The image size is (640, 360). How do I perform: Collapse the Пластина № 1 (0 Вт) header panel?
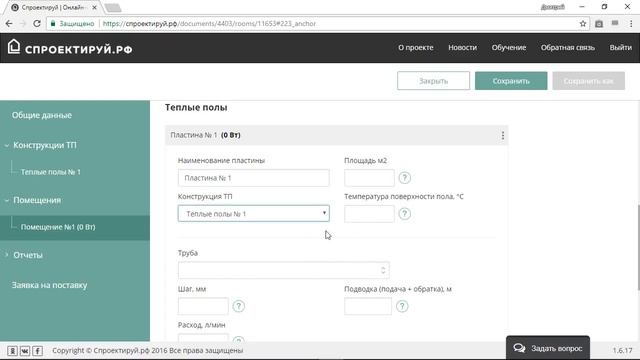[x=337, y=135]
